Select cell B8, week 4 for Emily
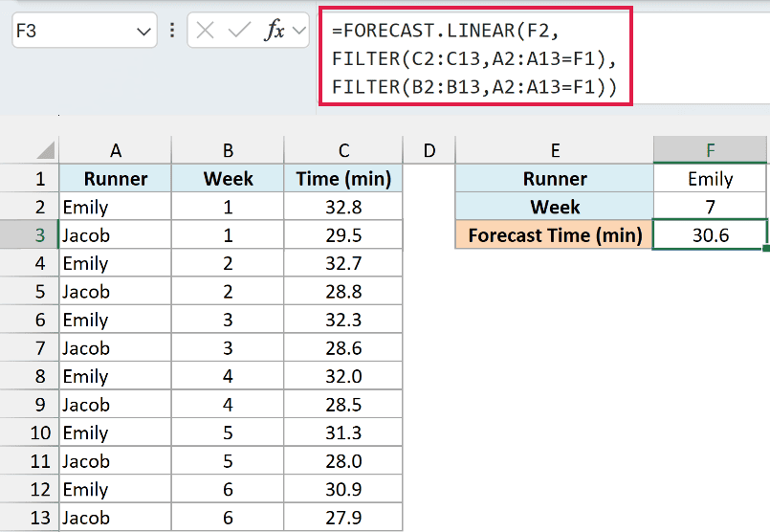The height and width of the screenshot is (532, 770). pos(228,376)
